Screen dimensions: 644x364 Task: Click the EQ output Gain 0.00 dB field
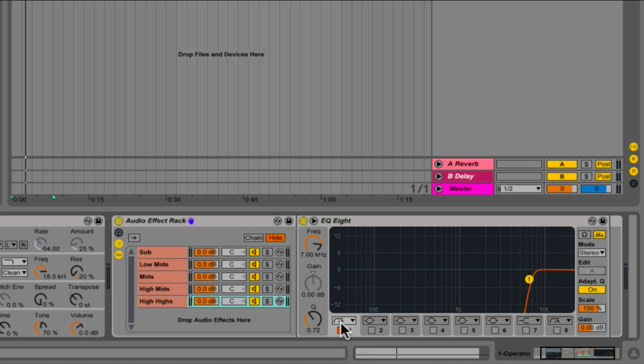tap(592, 328)
